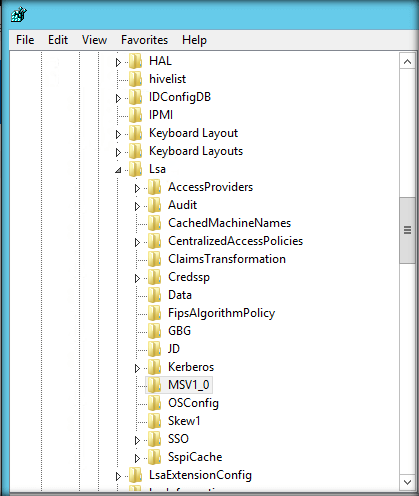Click the Credssp folder icon
Image resolution: width=419 pixels, height=496 pixels.
pos(154,277)
